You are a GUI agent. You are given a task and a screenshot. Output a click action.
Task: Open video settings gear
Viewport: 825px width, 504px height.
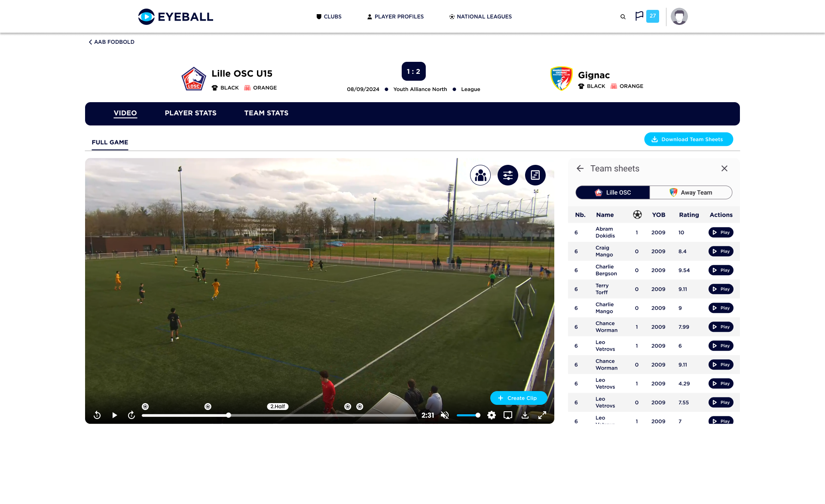[492, 415]
